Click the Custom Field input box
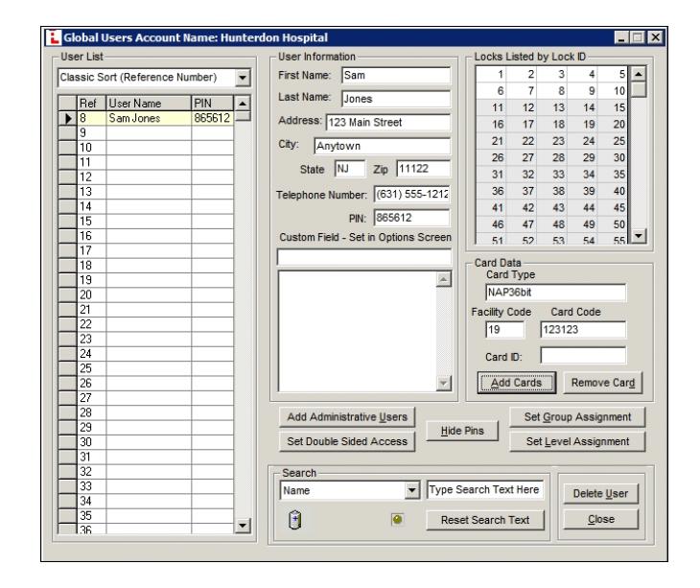Viewport: 700px width, 588px height. click(363, 257)
